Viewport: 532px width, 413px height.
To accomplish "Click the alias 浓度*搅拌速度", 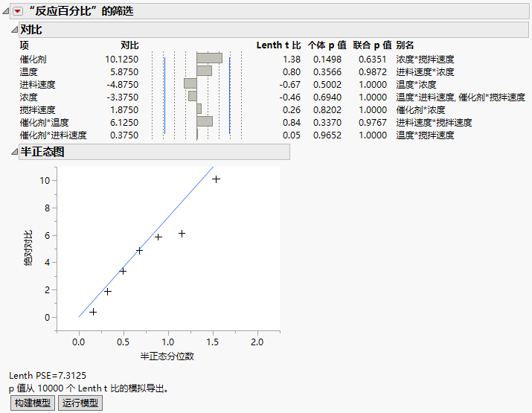I will [425, 60].
